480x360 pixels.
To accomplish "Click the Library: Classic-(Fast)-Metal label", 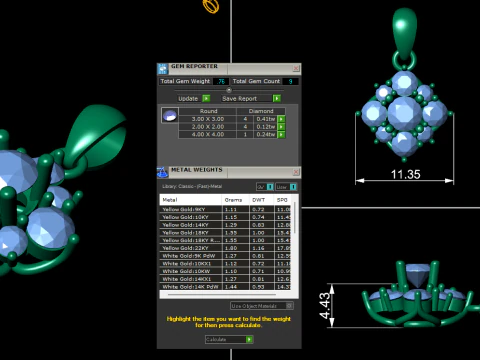I will point(192,186).
